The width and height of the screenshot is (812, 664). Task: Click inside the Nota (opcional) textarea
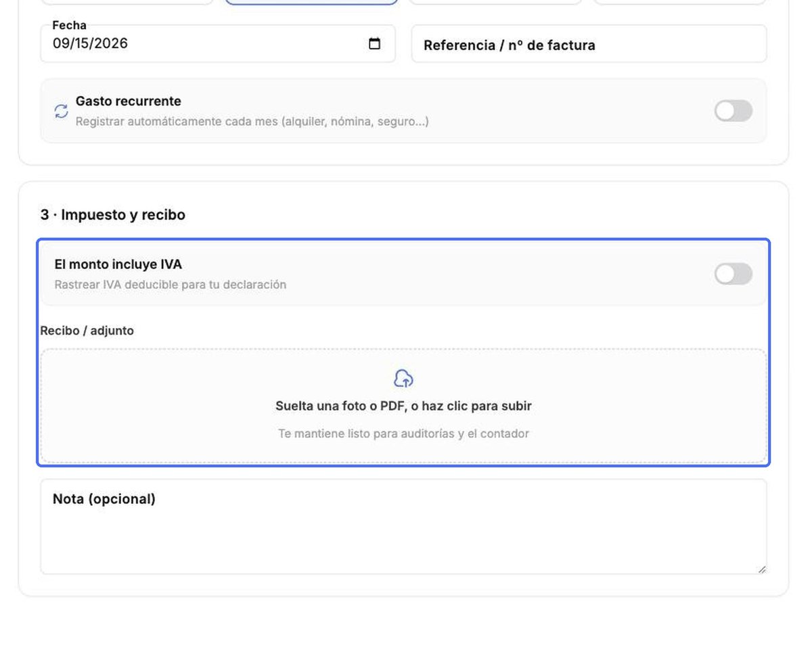pos(403,527)
